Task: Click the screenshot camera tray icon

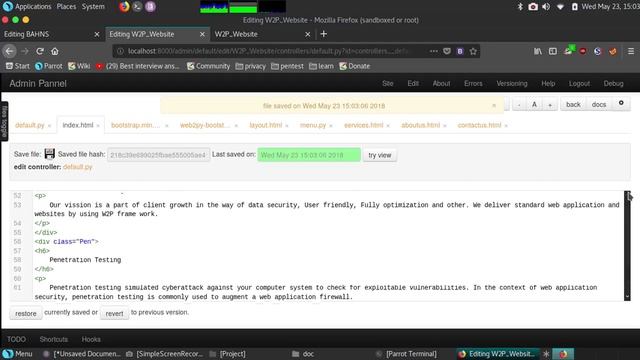Action: click(533, 7)
